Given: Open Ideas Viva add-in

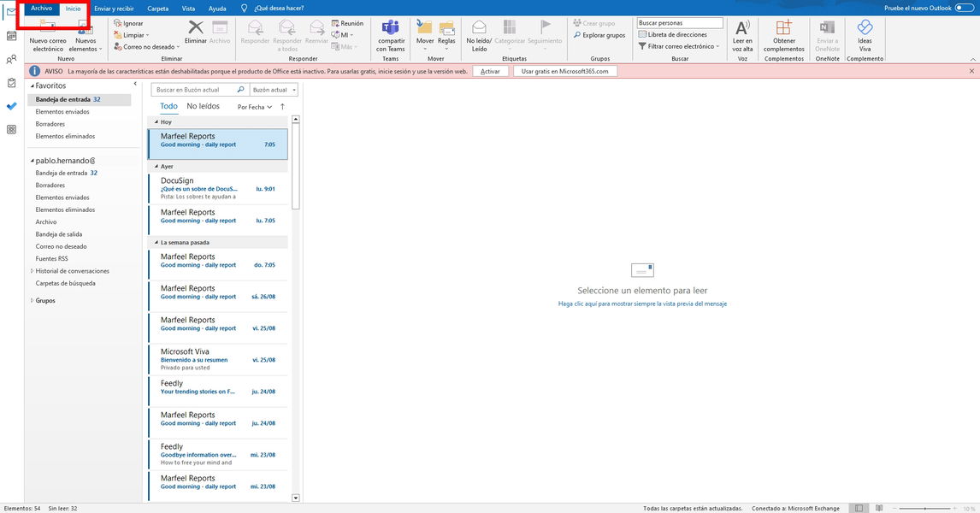Looking at the screenshot, I should [865, 36].
